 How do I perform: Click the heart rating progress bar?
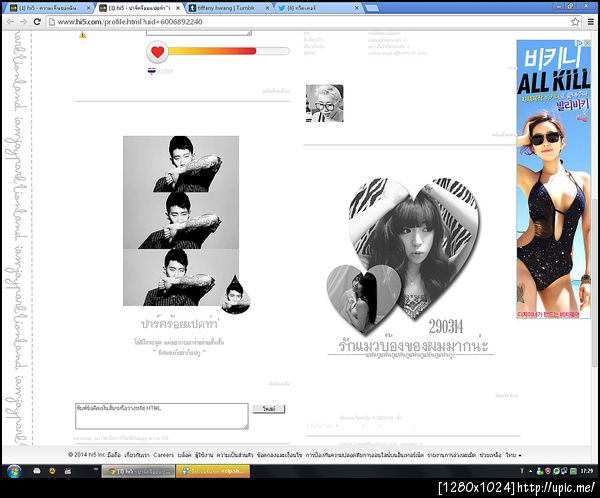click(228, 51)
